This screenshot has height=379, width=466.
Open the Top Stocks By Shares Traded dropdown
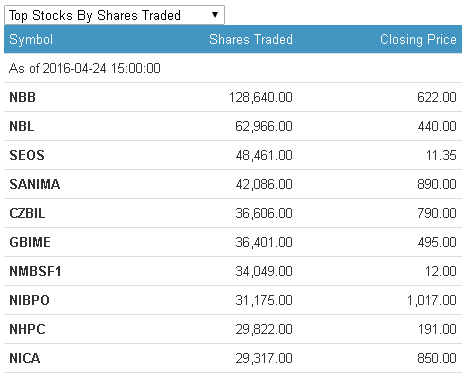pyautogui.click(x=114, y=15)
